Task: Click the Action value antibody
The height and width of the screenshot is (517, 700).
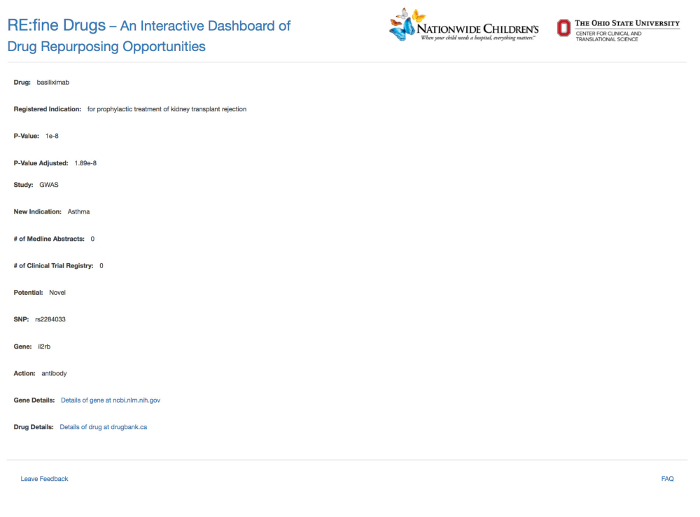Action: (54, 374)
